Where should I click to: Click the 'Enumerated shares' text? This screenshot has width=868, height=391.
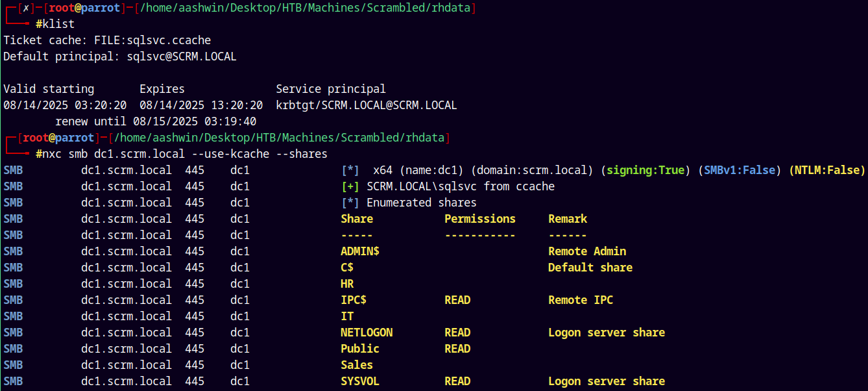point(422,203)
